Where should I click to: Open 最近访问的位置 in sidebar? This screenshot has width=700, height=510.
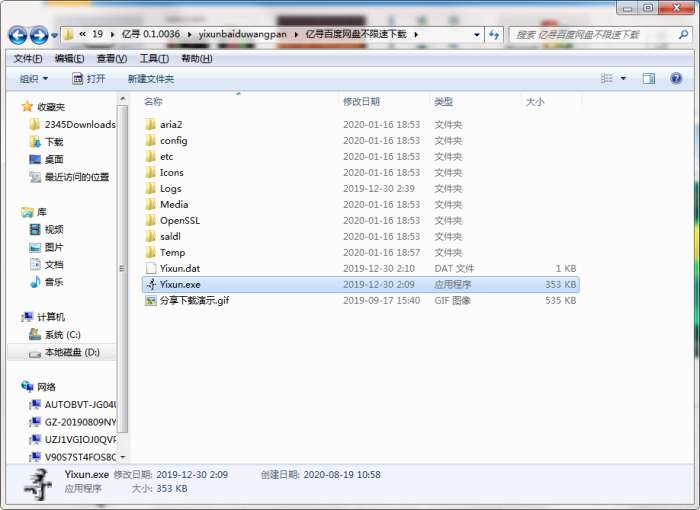tap(69, 177)
